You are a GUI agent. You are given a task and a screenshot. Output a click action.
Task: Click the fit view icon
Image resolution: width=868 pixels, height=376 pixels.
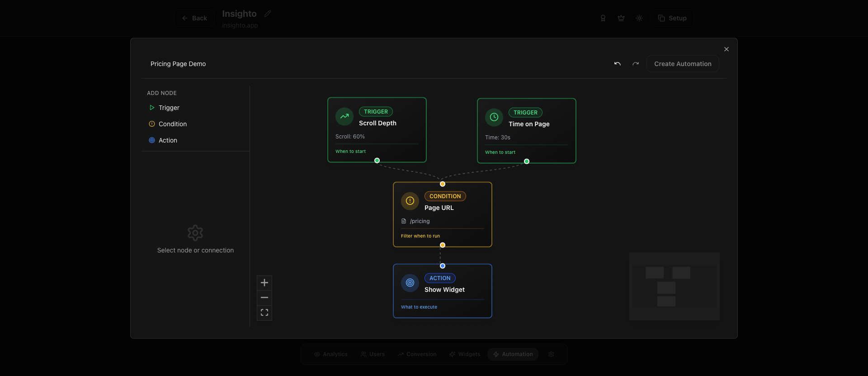click(x=264, y=313)
